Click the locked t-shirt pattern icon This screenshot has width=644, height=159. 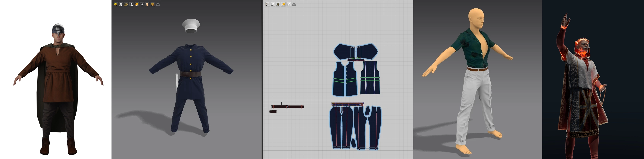coord(288,4)
